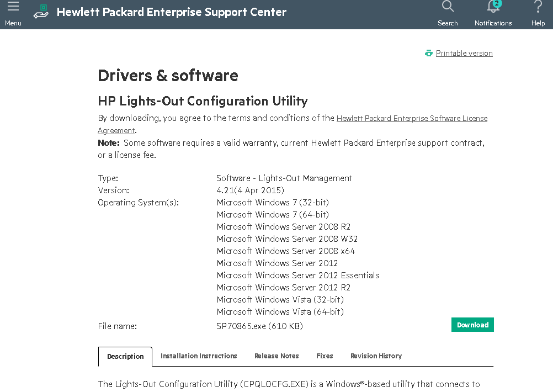Click the Search magnifying glass icon

pyautogui.click(x=448, y=7)
